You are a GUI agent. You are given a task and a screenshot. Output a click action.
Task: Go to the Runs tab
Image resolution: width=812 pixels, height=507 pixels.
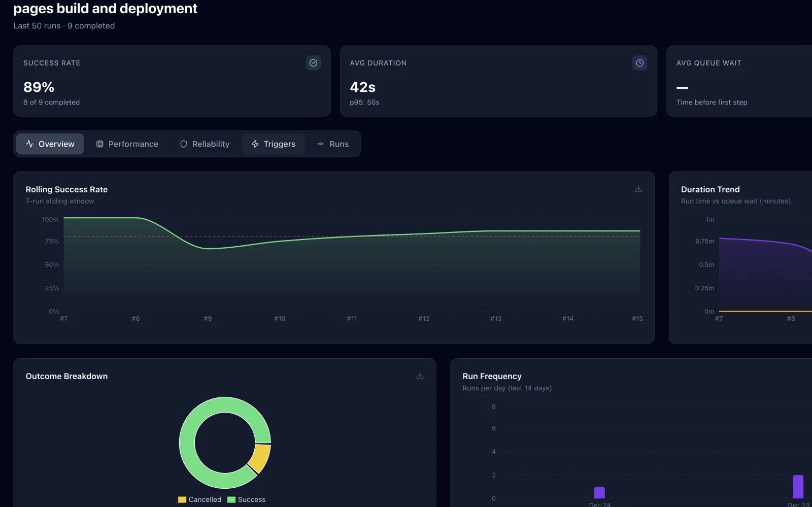(333, 144)
